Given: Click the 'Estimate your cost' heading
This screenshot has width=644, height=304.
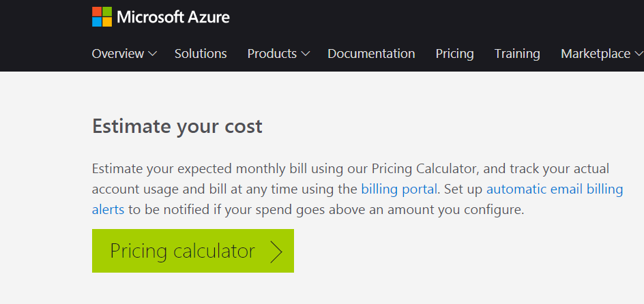Looking at the screenshot, I should (177, 127).
